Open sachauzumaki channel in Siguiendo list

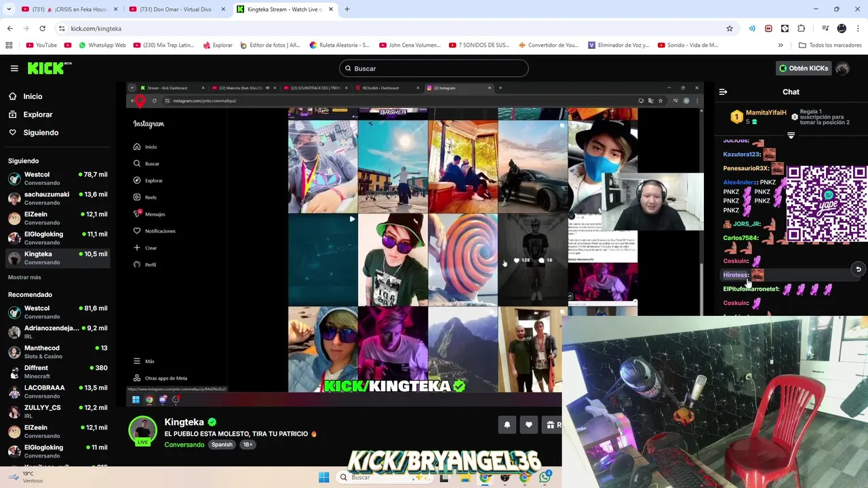(58, 198)
